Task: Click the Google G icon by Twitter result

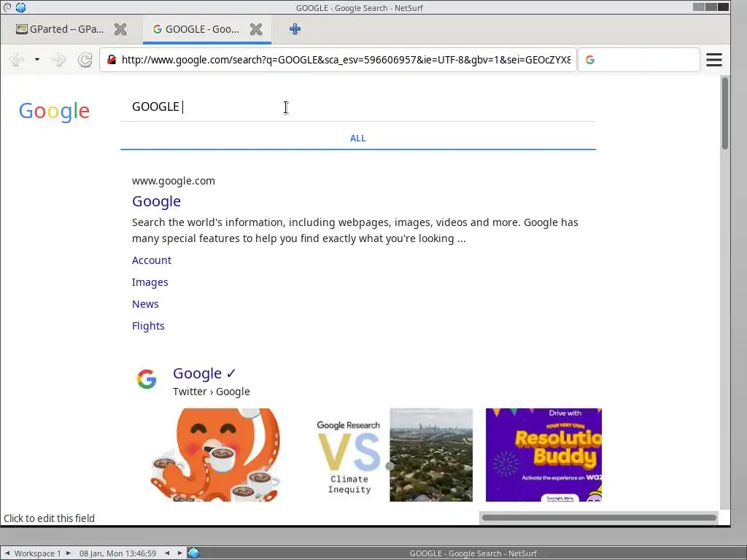Action: point(147,379)
